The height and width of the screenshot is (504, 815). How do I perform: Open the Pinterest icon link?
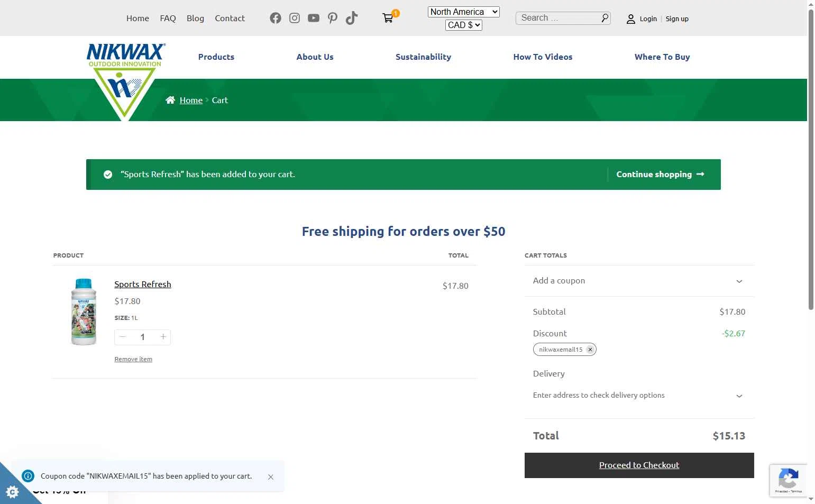pos(333,19)
